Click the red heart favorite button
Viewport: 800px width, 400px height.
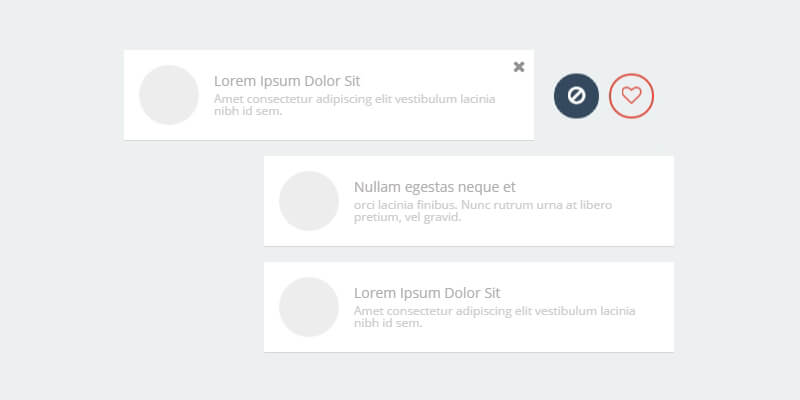[631, 95]
